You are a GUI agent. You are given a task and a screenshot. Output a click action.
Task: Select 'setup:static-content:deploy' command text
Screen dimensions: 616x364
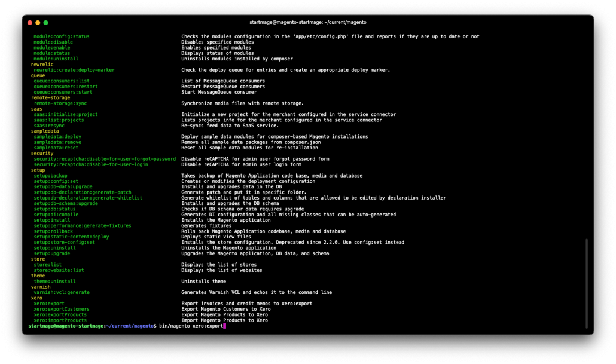tap(71, 237)
